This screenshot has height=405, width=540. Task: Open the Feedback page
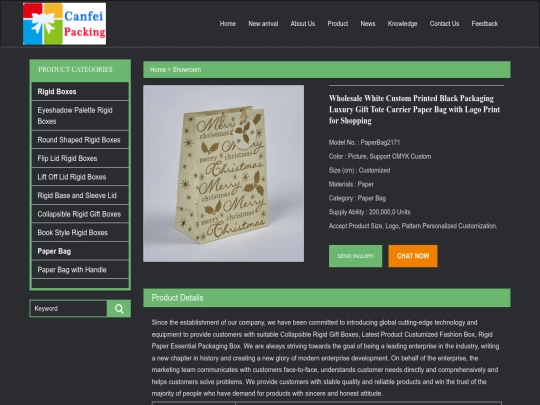click(x=485, y=24)
